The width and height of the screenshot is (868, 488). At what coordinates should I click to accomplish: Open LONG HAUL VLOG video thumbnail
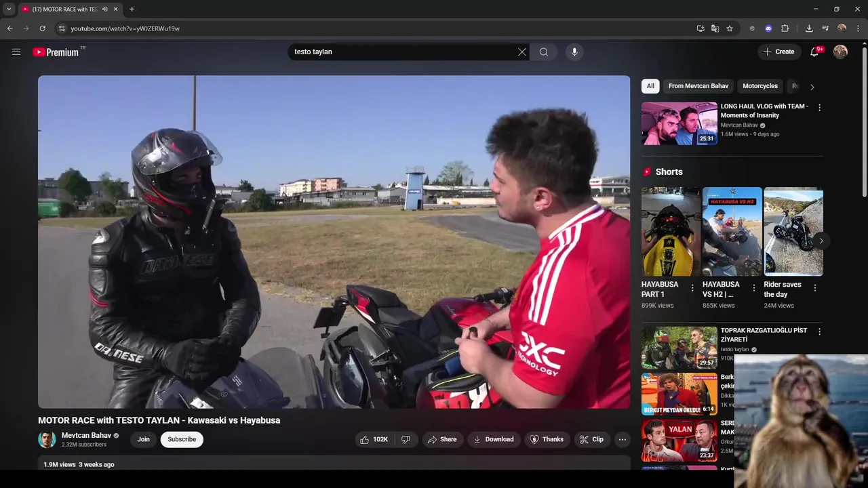[679, 123]
